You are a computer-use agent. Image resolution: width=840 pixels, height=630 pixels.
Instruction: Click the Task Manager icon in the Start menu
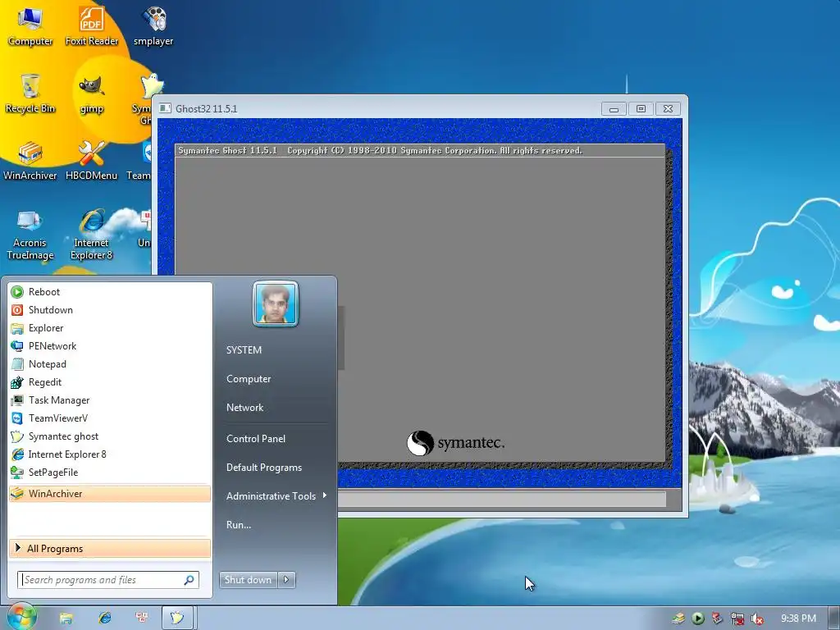(x=17, y=400)
